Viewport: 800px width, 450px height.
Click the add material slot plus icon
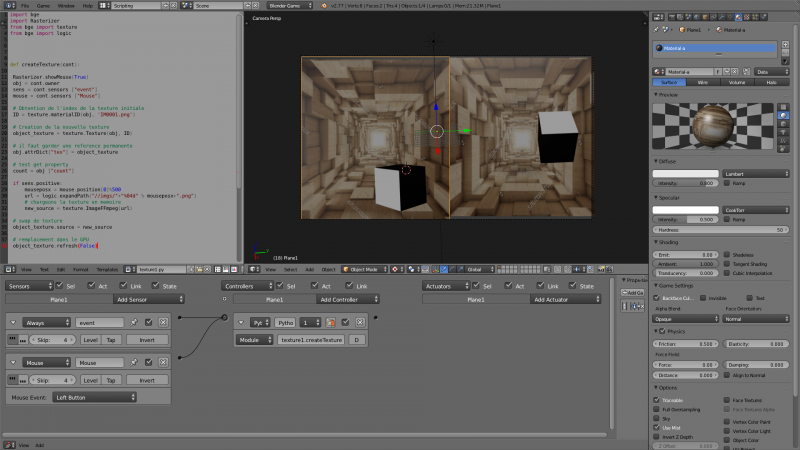(785, 44)
